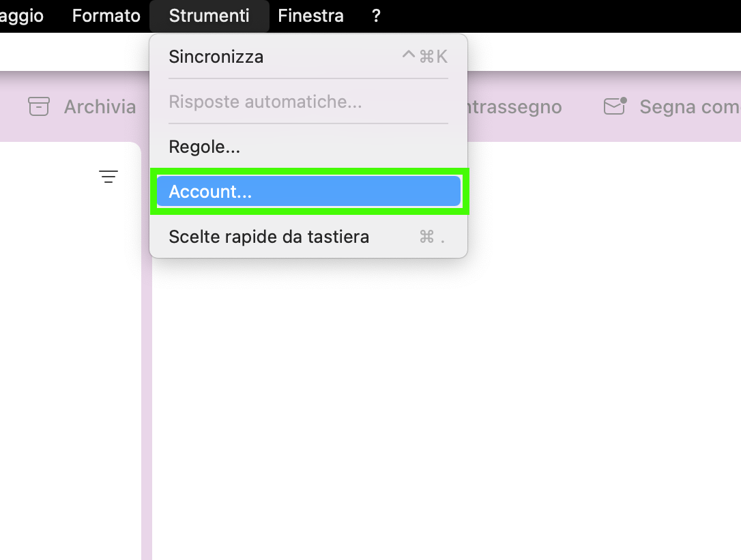Click the empty message list panel
741x560 pixels.
[x=70, y=368]
